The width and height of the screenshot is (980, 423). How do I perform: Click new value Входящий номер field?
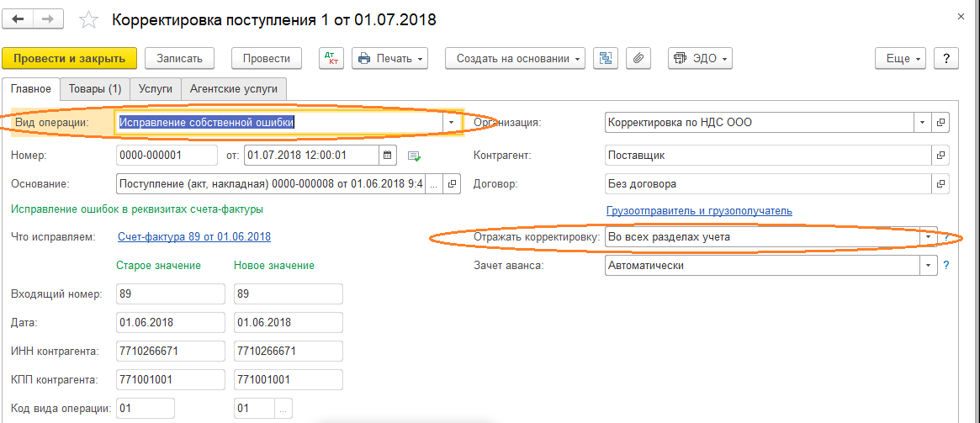click(x=289, y=293)
